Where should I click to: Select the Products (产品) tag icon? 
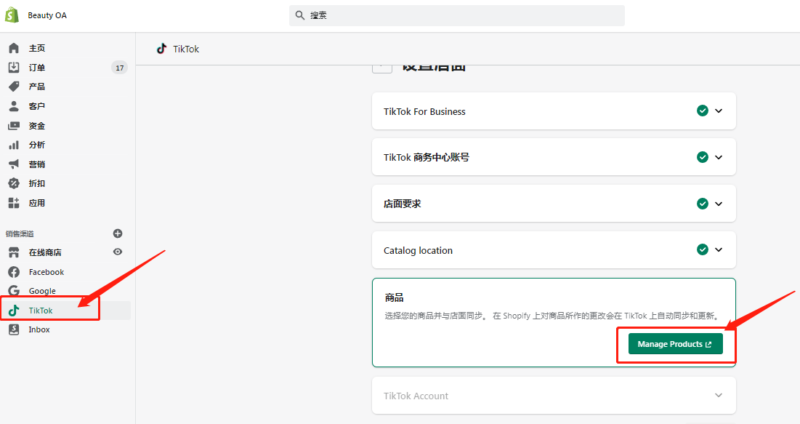13,87
